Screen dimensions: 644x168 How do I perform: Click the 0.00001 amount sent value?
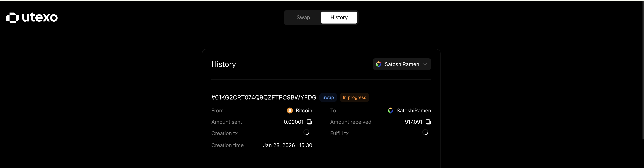(293, 122)
